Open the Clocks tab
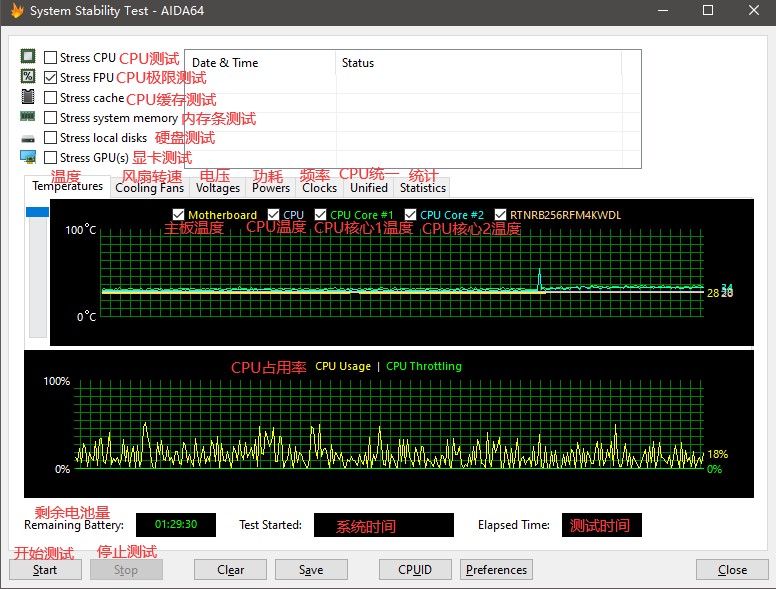 pyautogui.click(x=320, y=188)
